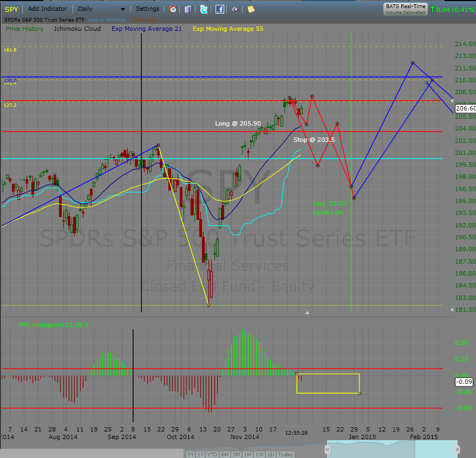Select the Price History legend label
This screenshot has height=458, width=476.
coord(24,29)
